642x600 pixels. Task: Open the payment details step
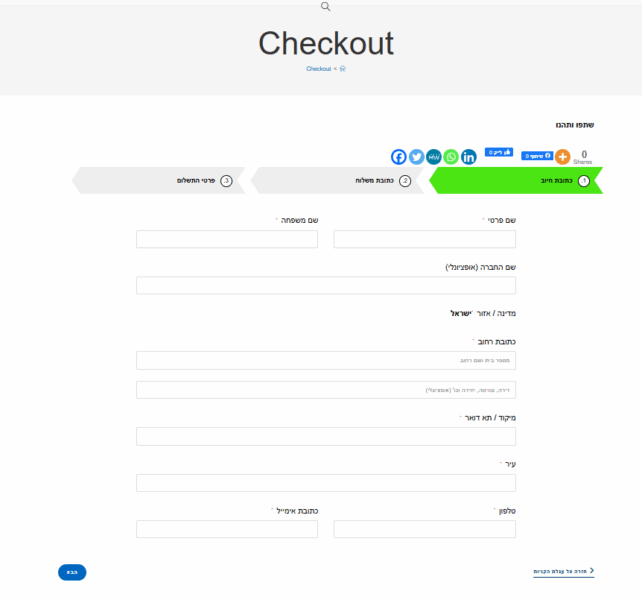[158, 181]
